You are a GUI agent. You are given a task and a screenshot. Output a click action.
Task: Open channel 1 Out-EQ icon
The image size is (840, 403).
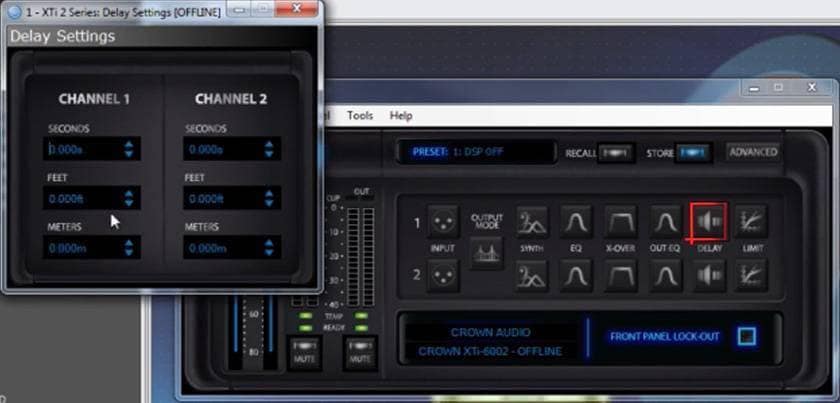665,222
